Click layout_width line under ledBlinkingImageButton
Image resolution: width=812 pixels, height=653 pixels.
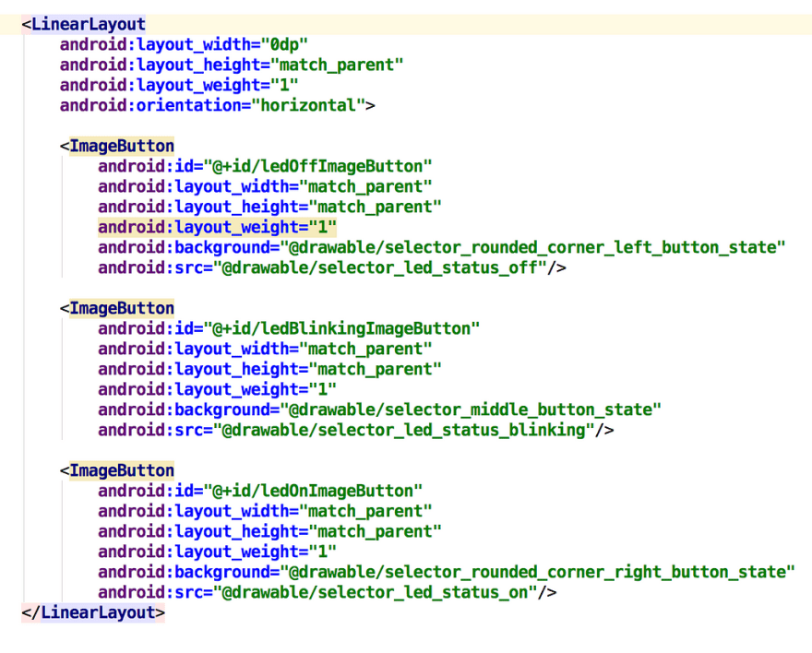[x=265, y=349]
